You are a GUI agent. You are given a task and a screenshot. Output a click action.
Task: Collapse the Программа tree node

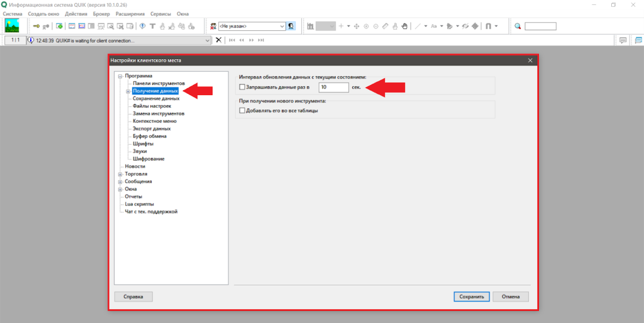(x=120, y=76)
